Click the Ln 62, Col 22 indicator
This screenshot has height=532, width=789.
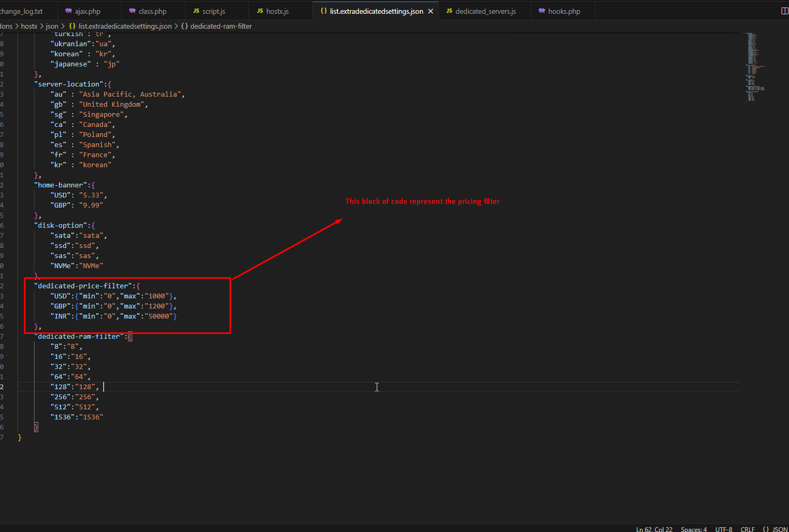coord(654,529)
